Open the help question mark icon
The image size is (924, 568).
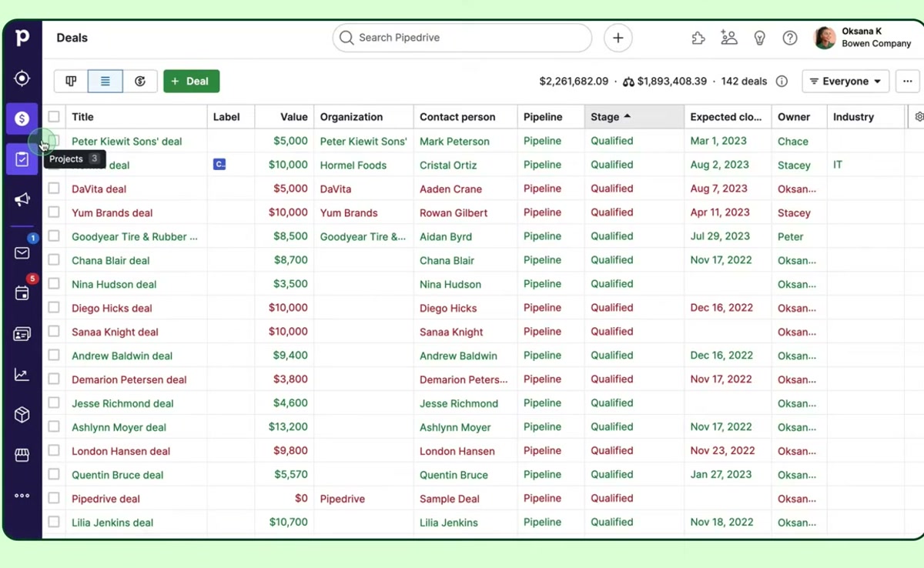coord(790,38)
